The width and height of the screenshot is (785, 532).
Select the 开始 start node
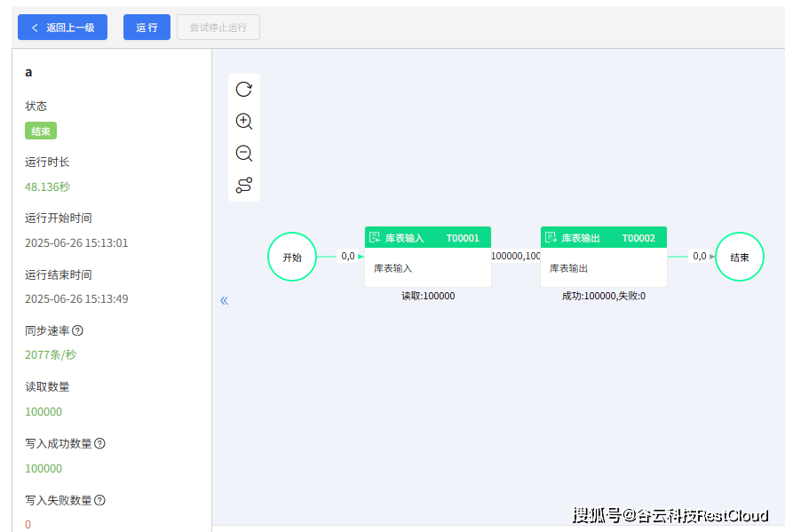292,257
